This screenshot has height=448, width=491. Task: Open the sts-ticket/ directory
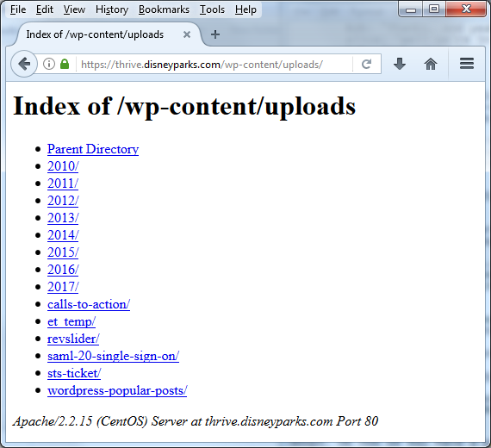pos(74,373)
